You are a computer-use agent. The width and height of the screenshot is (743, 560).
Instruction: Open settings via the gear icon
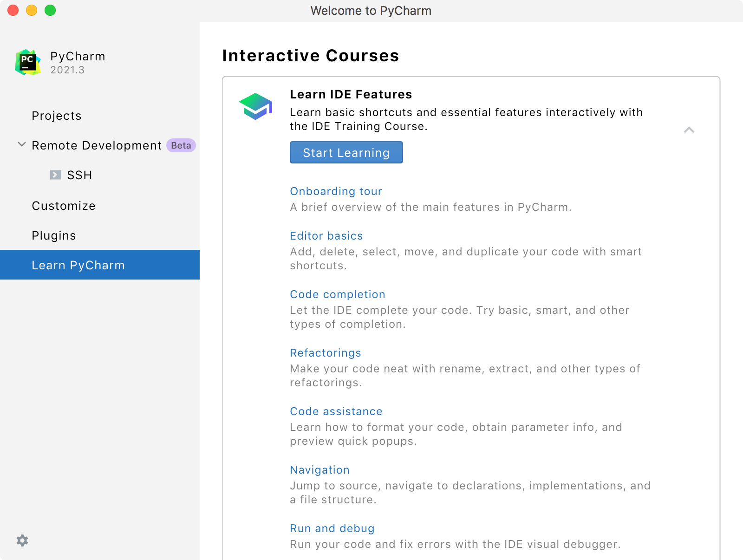(22, 540)
